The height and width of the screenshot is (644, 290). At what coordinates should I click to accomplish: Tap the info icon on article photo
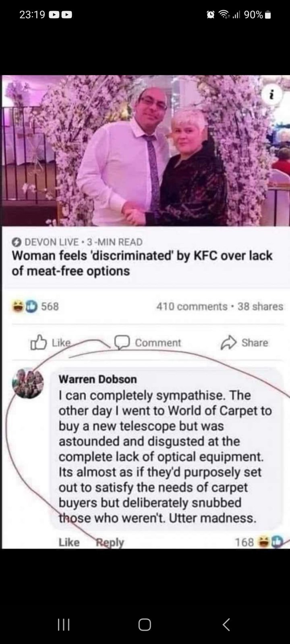271,95
